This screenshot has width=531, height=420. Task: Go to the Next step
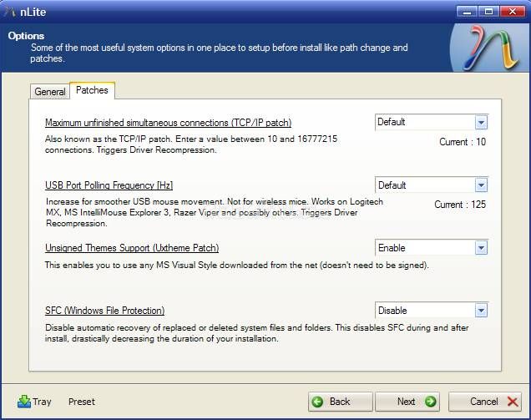click(x=407, y=402)
